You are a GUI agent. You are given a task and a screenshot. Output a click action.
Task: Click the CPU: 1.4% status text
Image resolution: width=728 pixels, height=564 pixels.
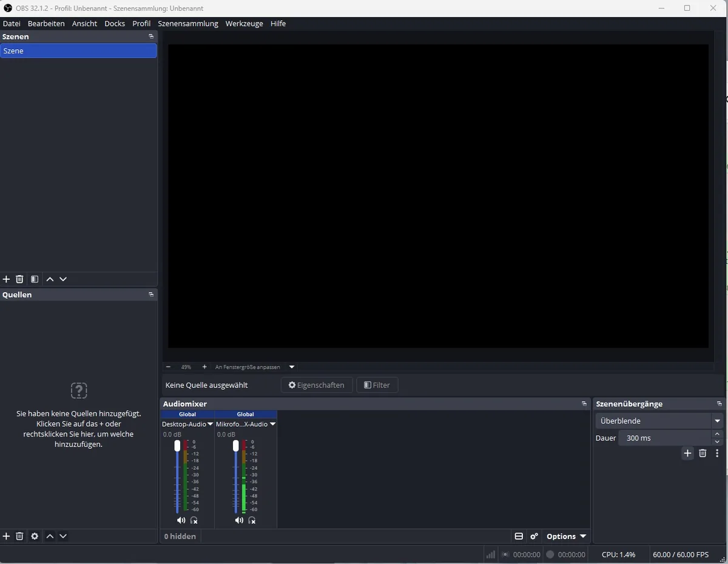point(618,554)
